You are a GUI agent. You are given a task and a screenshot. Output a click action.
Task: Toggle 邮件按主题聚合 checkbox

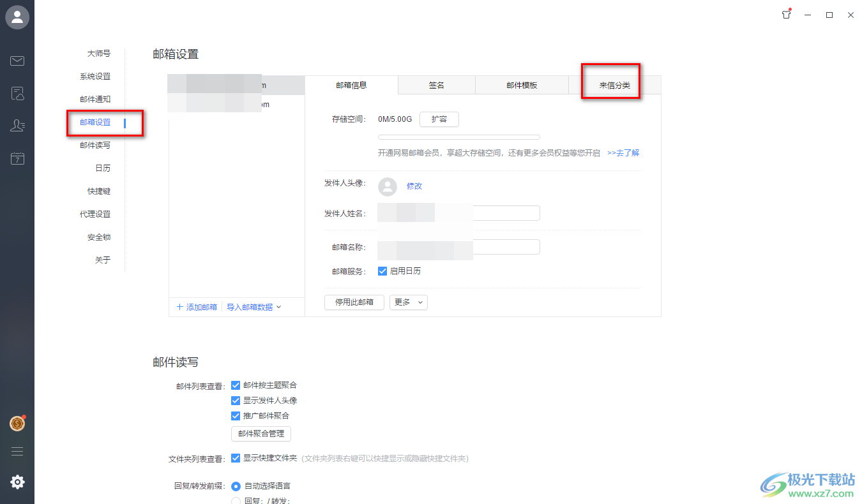coord(236,385)
